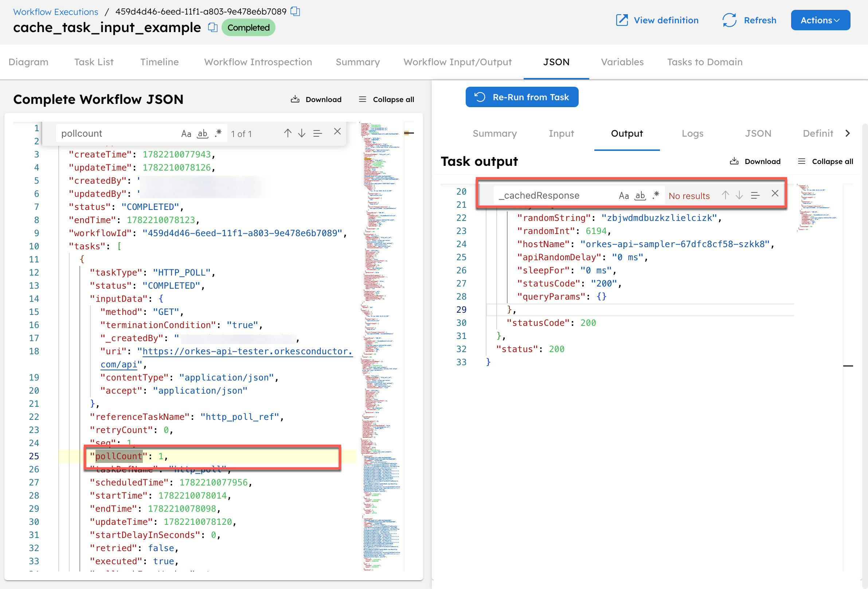
Task: Toggle Match Case in pollcount search
Action: [x=186, y=133]
